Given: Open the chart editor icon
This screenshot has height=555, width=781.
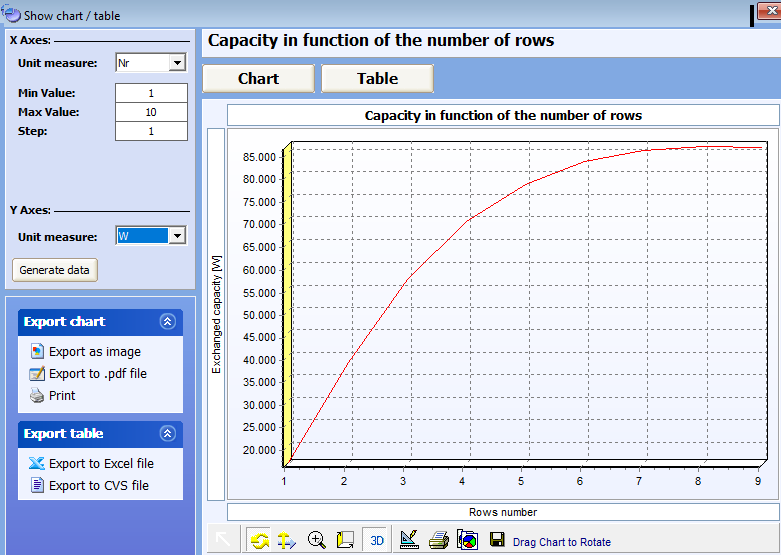Looking at the screenshot, I should pos(409,540).
